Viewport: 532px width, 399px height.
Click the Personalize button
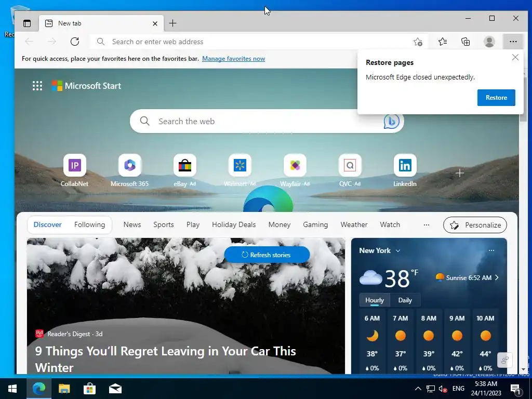coord(475,225)
